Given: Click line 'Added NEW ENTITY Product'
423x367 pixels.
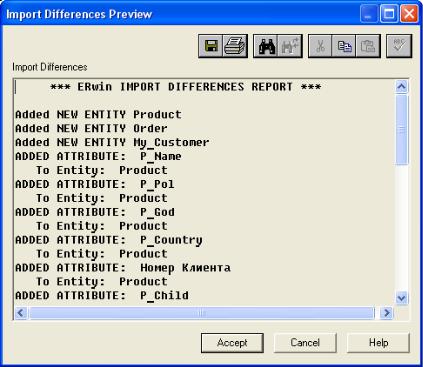Looking at the screenshot, I should 99,115.
